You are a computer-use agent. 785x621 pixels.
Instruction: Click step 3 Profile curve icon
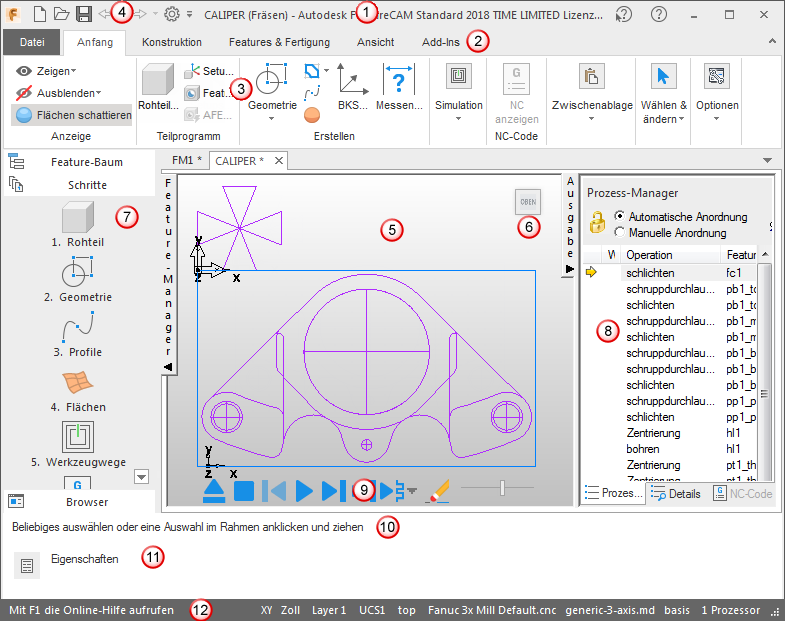tap(78, 328)
